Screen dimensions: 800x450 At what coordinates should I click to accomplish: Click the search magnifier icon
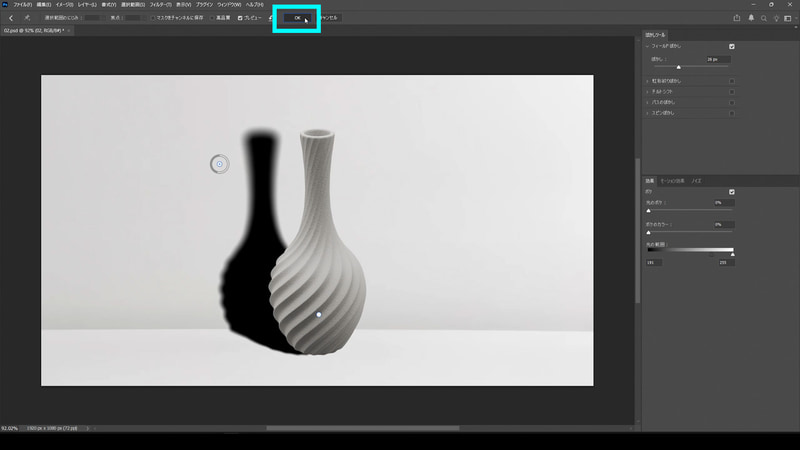(x=764, y=18)
